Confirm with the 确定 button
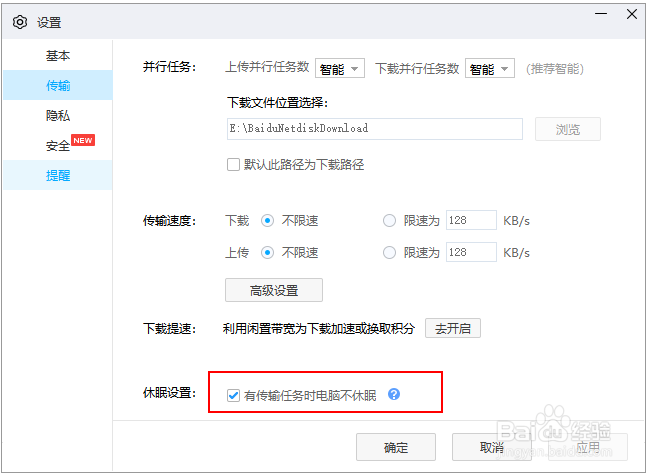647x474 pixels. tap(396, 447)
